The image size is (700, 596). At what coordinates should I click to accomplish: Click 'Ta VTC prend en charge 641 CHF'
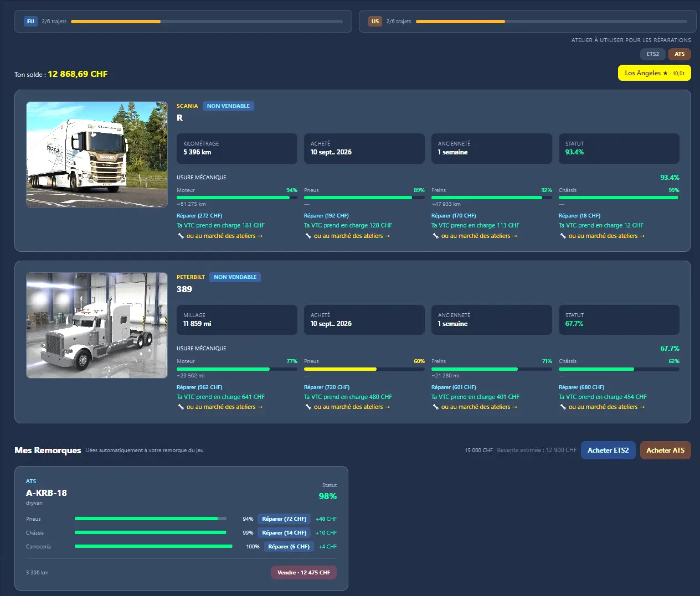(220, 397)
